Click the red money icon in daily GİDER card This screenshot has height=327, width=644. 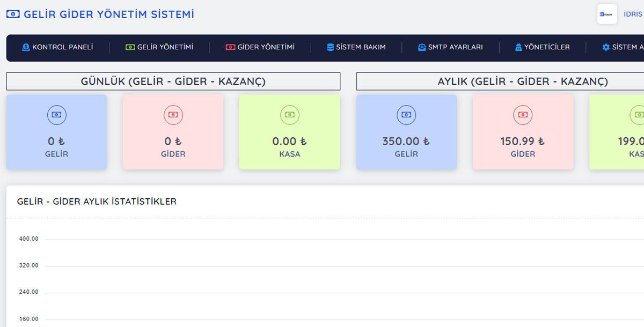tap(173, 114)
